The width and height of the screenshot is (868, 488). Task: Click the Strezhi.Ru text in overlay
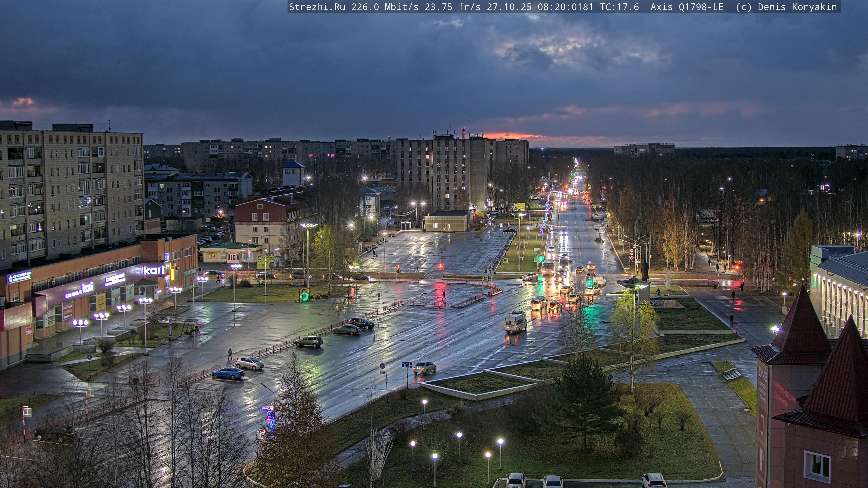(317, 7)
